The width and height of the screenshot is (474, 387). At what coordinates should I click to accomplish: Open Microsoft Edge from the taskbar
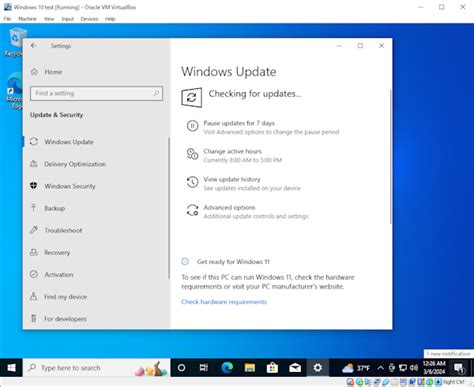[227, 368]
